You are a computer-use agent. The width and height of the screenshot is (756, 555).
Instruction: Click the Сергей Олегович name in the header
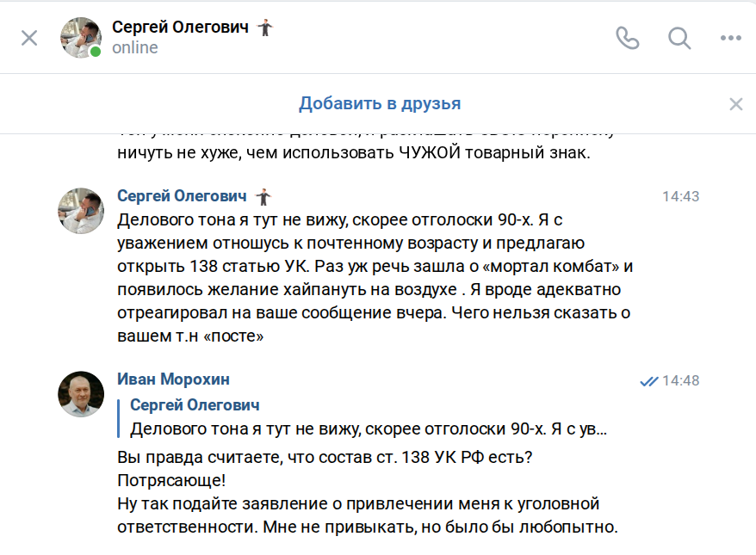pos(180,28)
